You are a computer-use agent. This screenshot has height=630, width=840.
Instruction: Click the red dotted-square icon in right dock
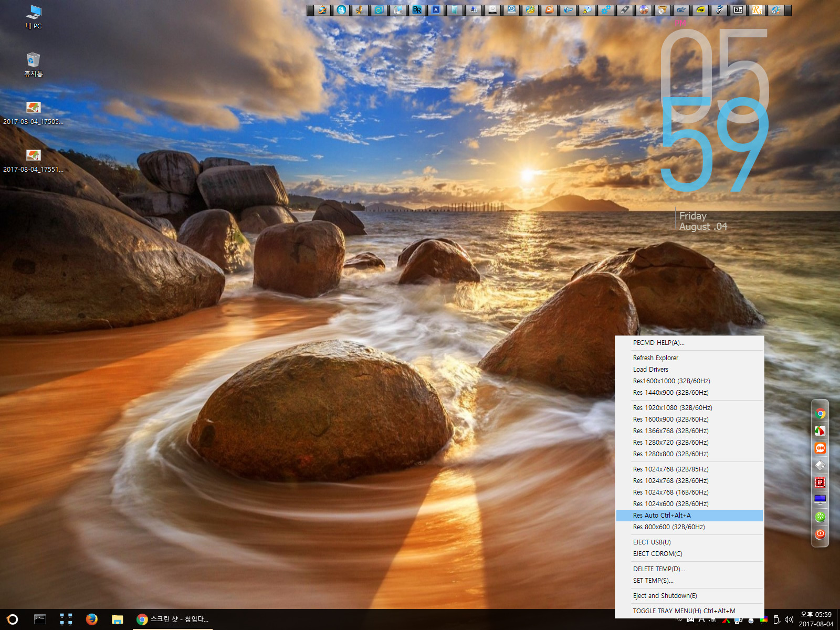tap(820, 482)
